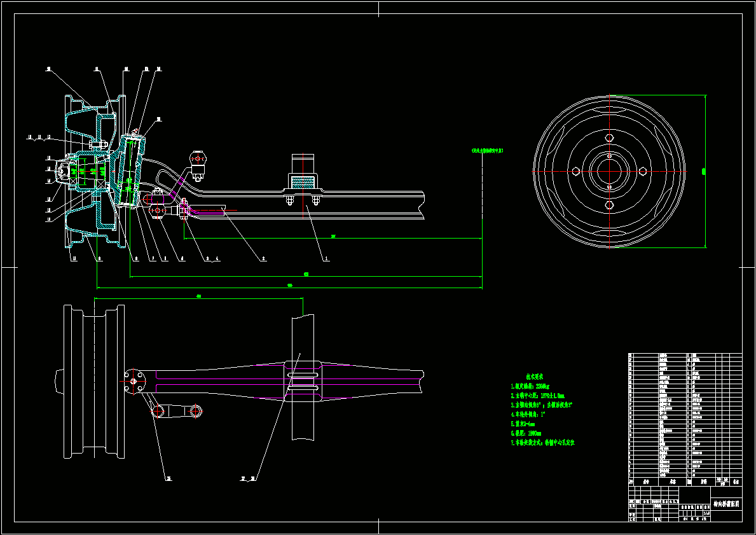Select technical requirement line 7 about wheel mounting
This screenshot has width=756, height=535.
(x=542, y=442)
